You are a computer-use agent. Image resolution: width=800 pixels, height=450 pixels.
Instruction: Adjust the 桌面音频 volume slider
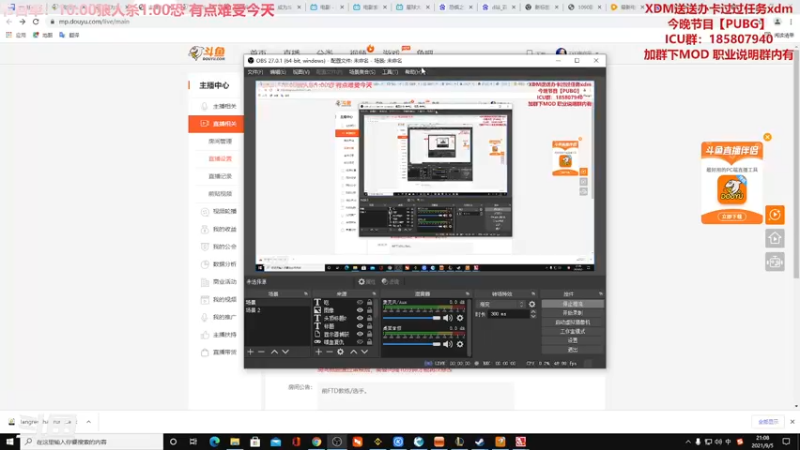pos(412,344)
